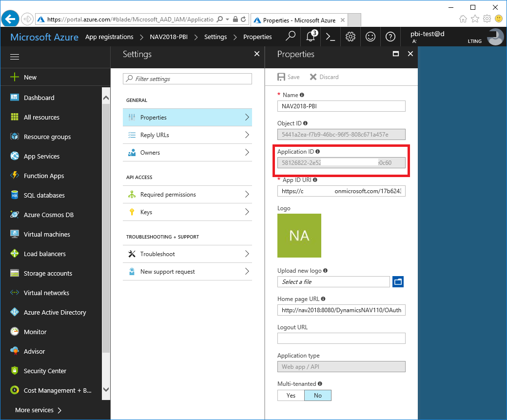Open notifications bell icon
507x420 pixels.
tap(311, 37)
